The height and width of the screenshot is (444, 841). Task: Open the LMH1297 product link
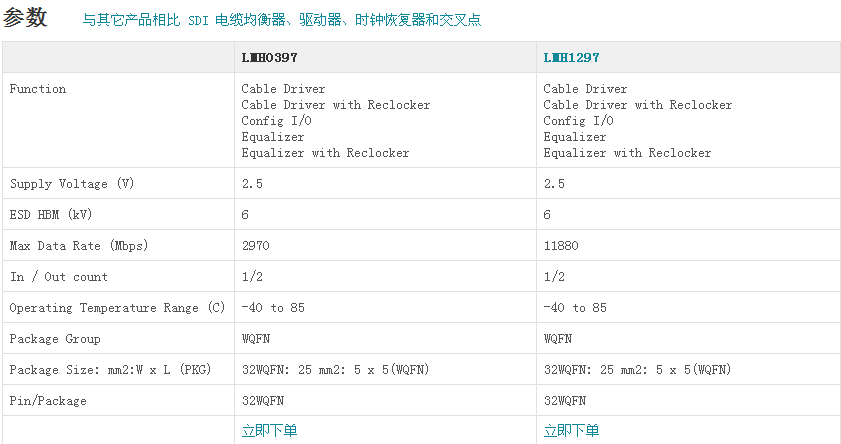[x=571, y=58]
